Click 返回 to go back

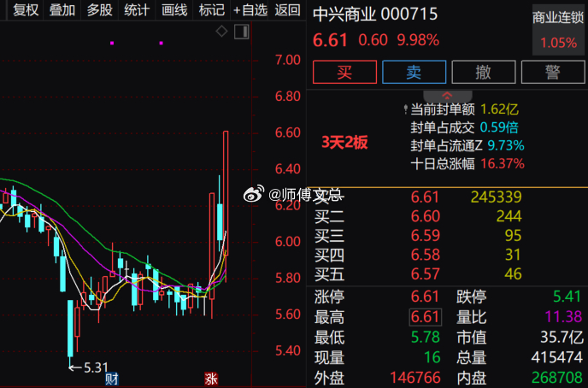point(287,10)
